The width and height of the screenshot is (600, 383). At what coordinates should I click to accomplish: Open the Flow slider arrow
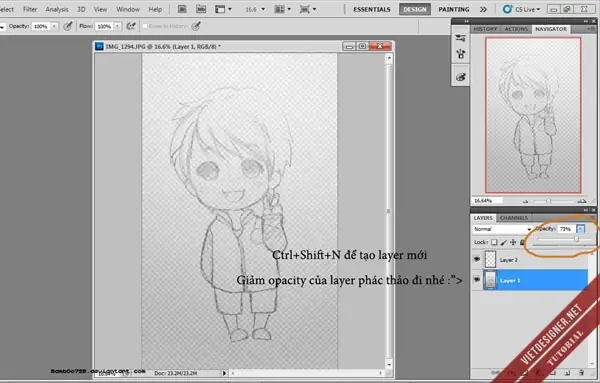[117, 26]
